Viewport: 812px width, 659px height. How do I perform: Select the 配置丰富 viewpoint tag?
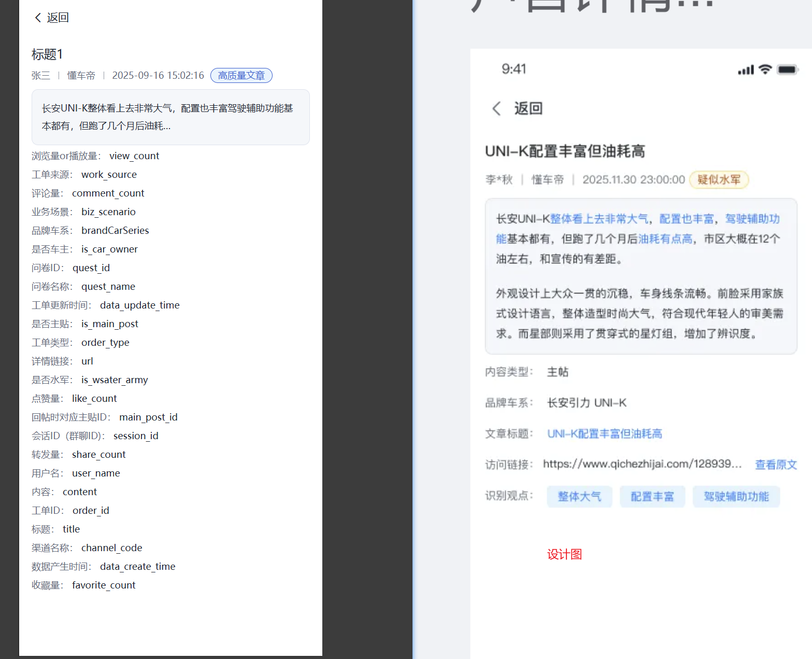(652, 497)
